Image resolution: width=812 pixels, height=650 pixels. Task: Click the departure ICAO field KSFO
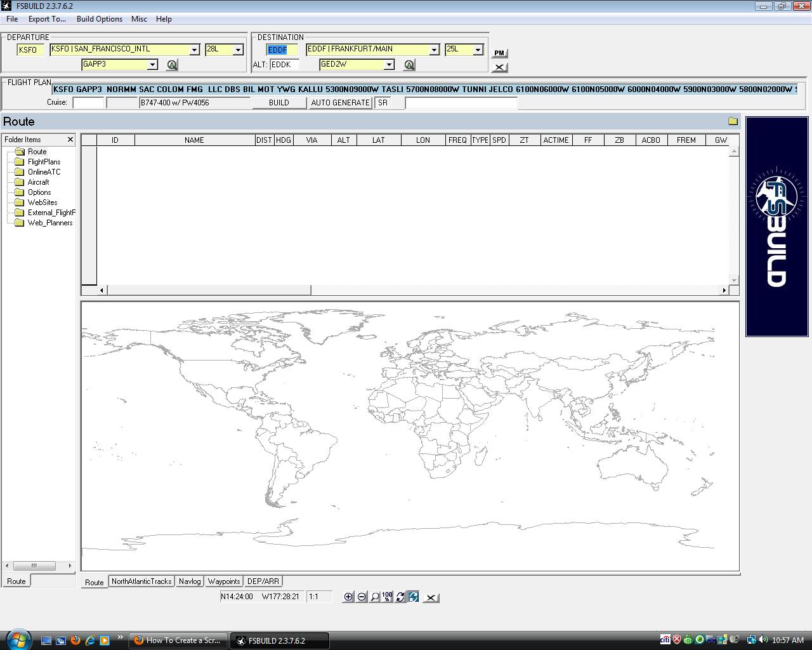click(30, 50)
